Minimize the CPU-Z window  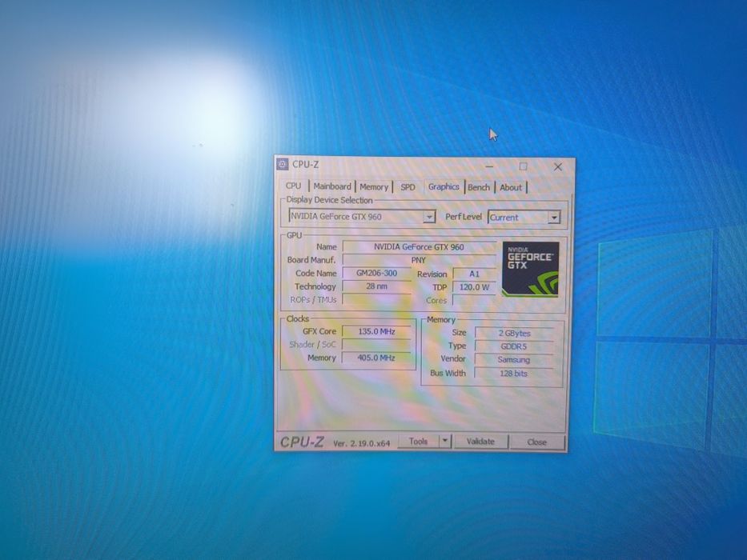(x=489, y=166)
